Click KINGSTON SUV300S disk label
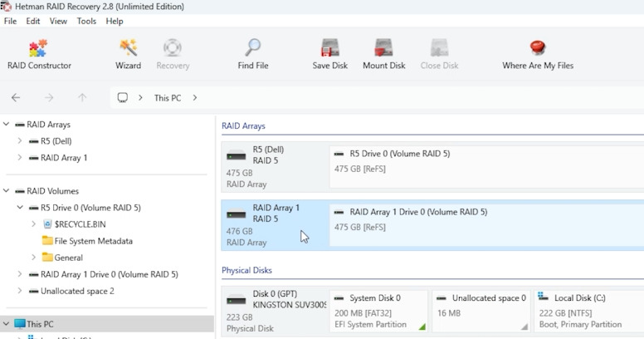The height and width of the screenshot is (339, 644). [289, 305]
